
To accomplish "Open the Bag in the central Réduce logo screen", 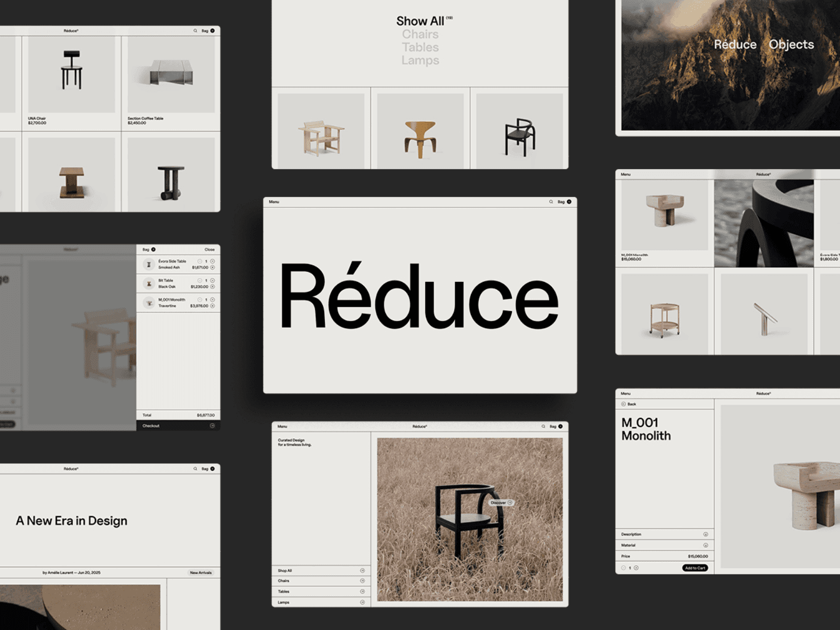I will [x=564, y=202].
